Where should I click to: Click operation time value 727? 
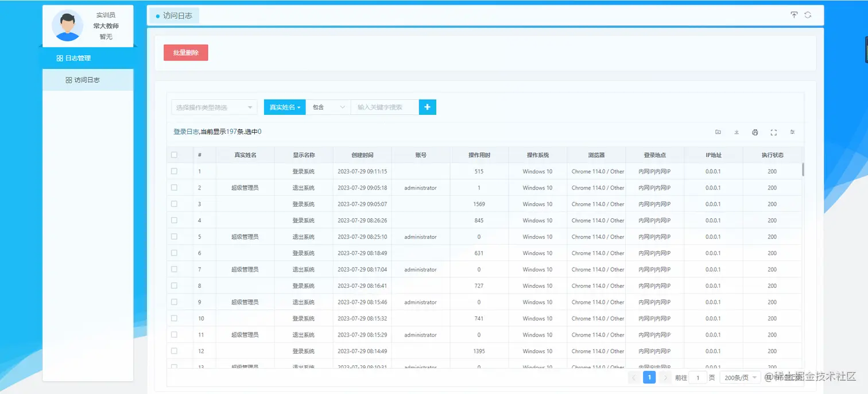point(479,285)
